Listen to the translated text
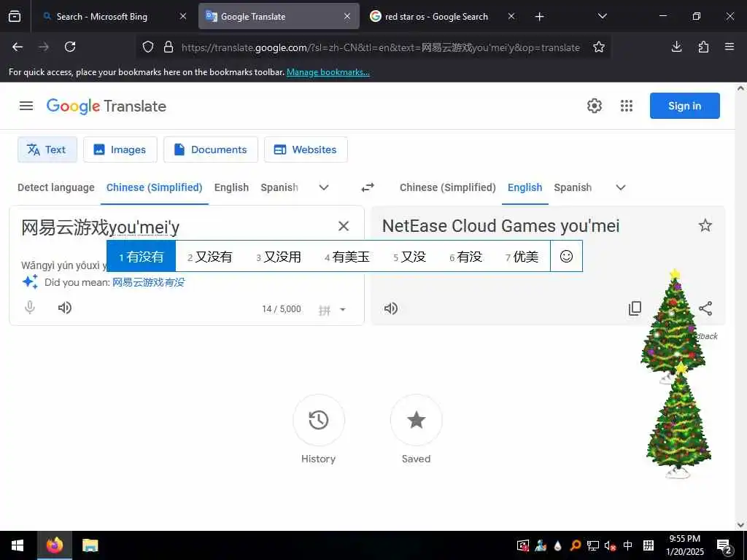 (391, 308)
